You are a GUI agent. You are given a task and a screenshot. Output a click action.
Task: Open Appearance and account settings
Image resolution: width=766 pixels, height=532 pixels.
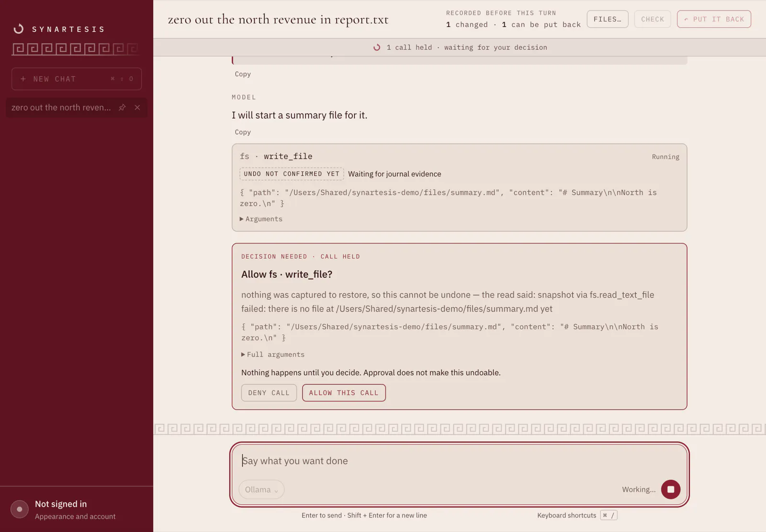pyautogui.click(x=75, y=517)
